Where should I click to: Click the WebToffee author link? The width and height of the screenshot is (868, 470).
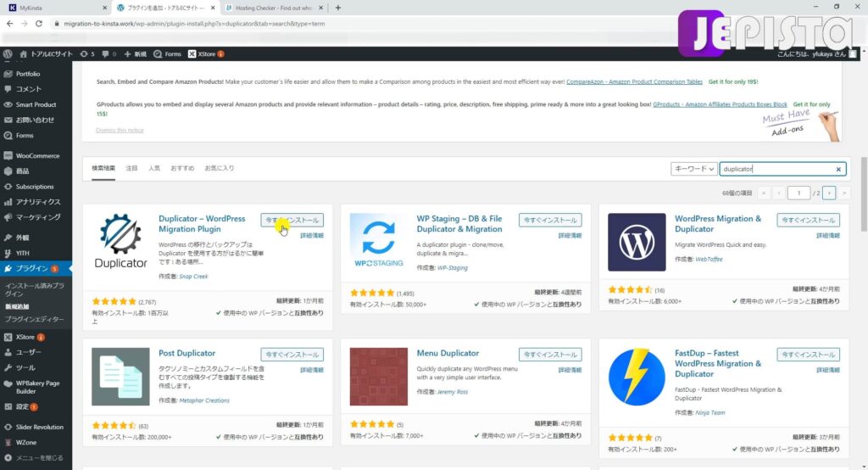(x=709, y=259)
